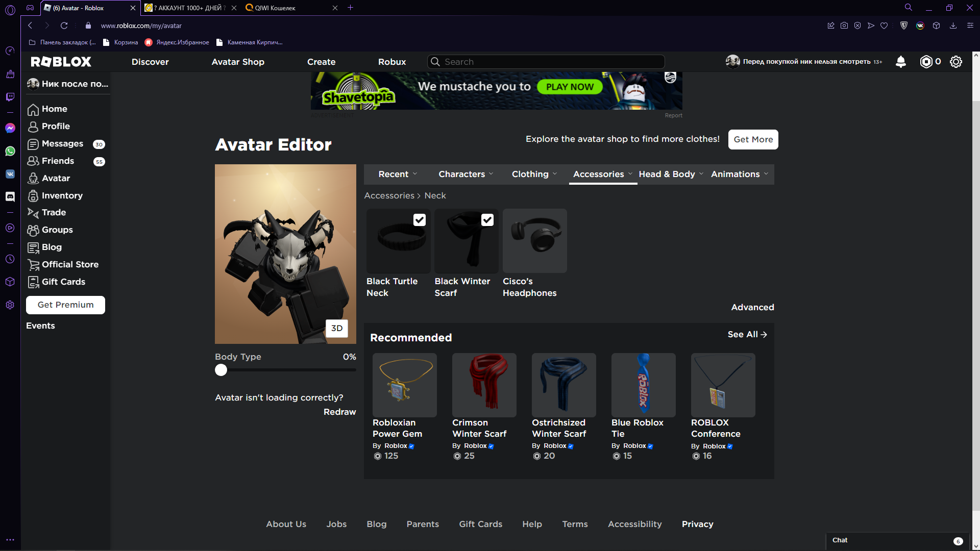Image resolution: width=980 pixels, height=551 pixels.
Task: Open browser sidebar settings gear
Action: (x=10, y=305)
